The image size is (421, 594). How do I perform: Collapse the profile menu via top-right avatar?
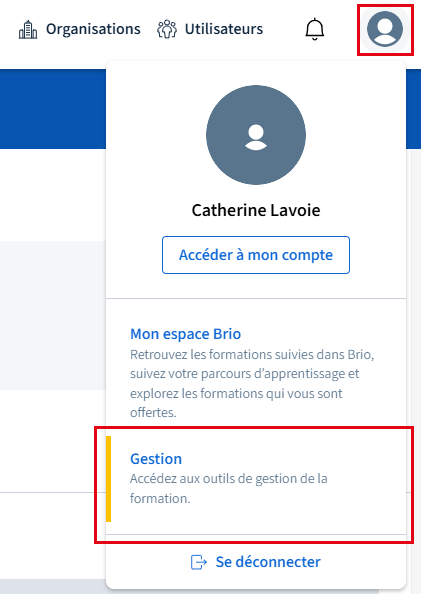pos(385,29)
